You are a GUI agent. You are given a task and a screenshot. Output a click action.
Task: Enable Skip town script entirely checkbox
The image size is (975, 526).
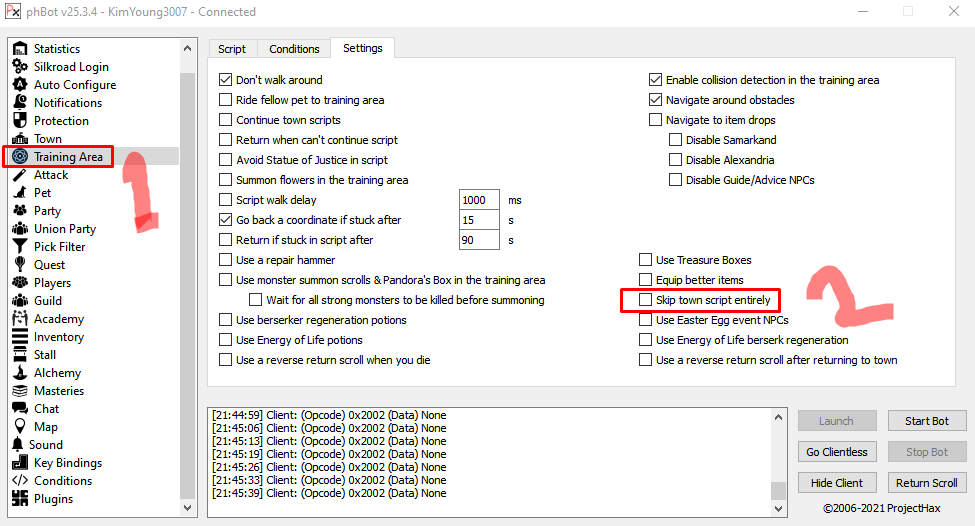pos(646,300)
